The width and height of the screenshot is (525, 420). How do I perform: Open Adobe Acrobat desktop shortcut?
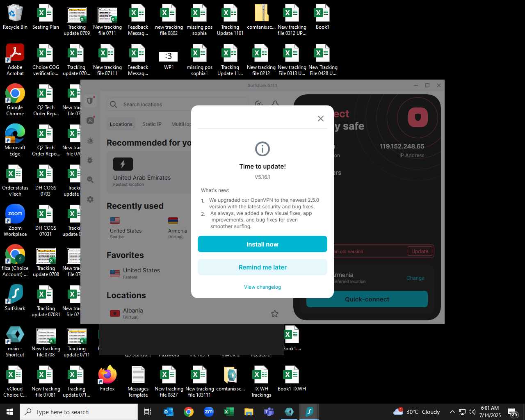click(x=15, y=60)
